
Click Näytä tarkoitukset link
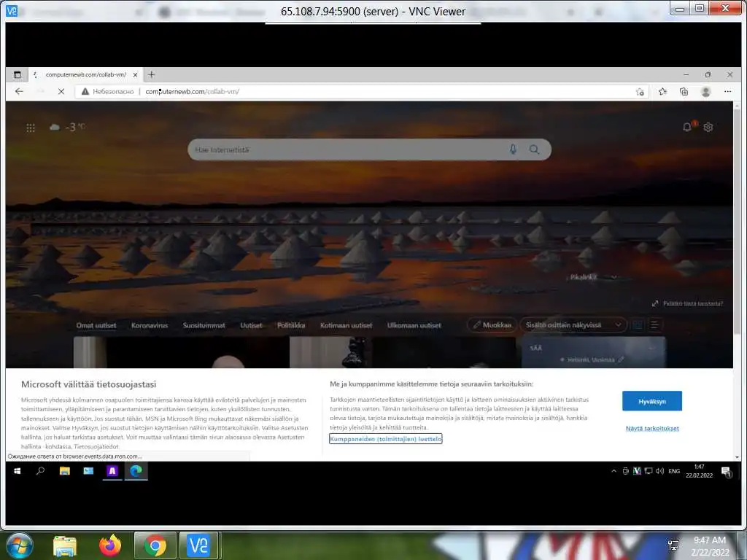(652, 428)
